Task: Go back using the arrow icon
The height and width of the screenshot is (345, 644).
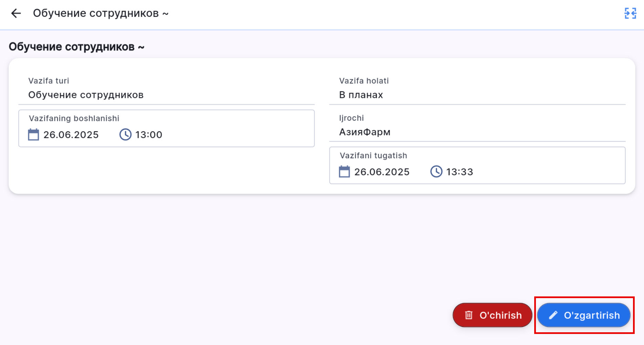Action: [x=16, y=13]
